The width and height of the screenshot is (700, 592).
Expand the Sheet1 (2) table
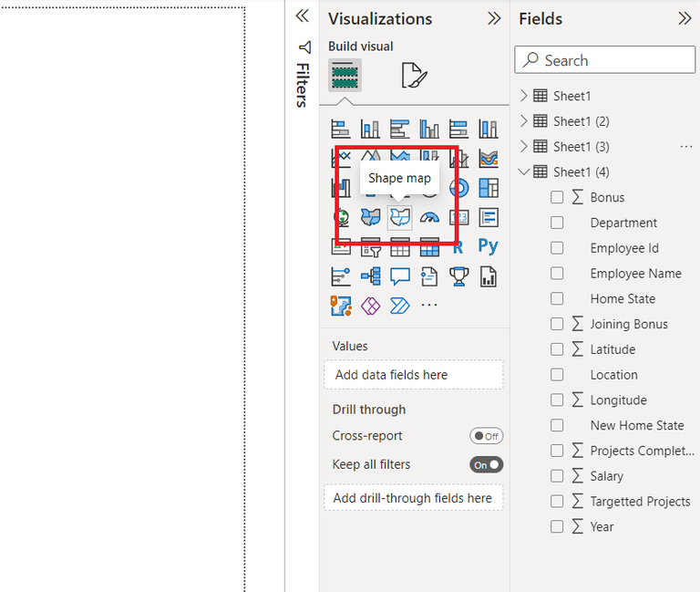pyautogui.click(x=524, y=121)
